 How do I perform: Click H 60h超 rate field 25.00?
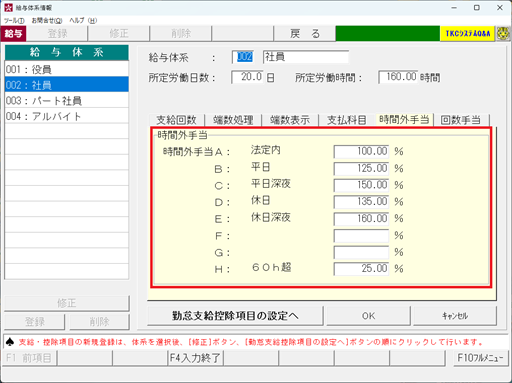click(361, 269)
